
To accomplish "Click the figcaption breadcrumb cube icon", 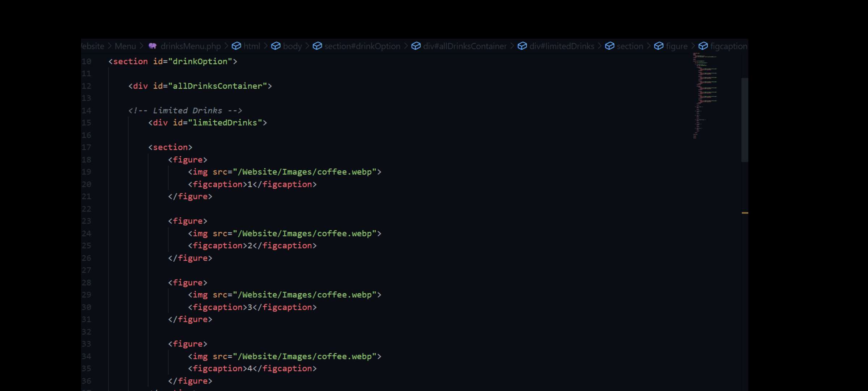I will click(x=703, y=46).
